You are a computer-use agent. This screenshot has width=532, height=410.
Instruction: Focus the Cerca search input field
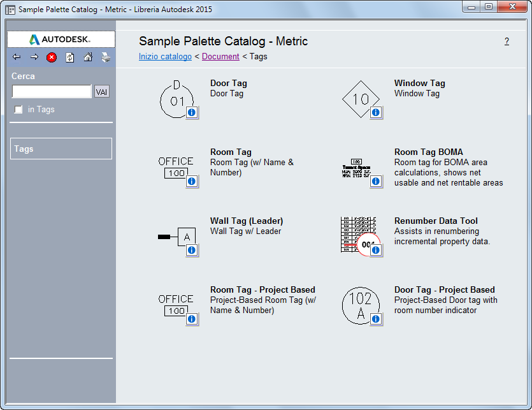coord(52,91)
